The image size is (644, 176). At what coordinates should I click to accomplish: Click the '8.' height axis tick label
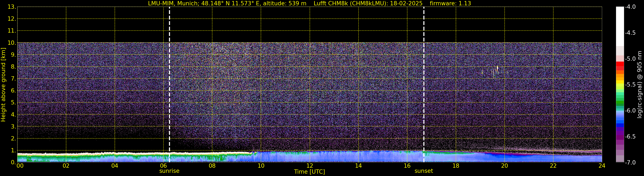[x=13, y=67]
